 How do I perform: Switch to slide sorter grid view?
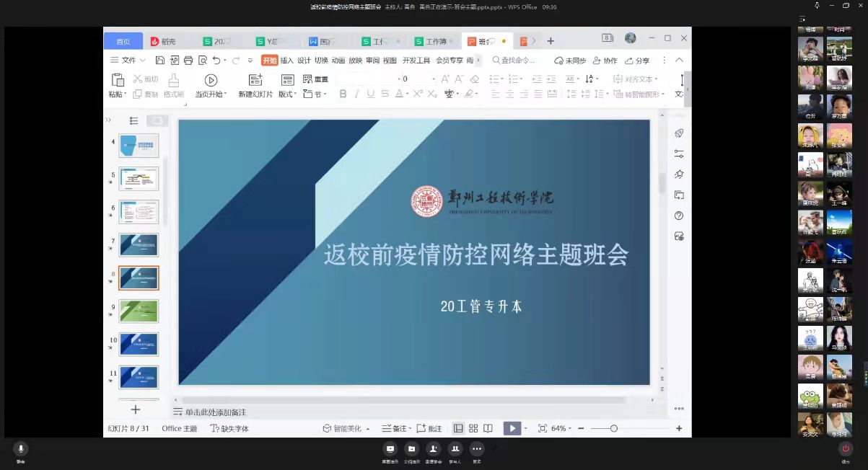coord(473,428)
